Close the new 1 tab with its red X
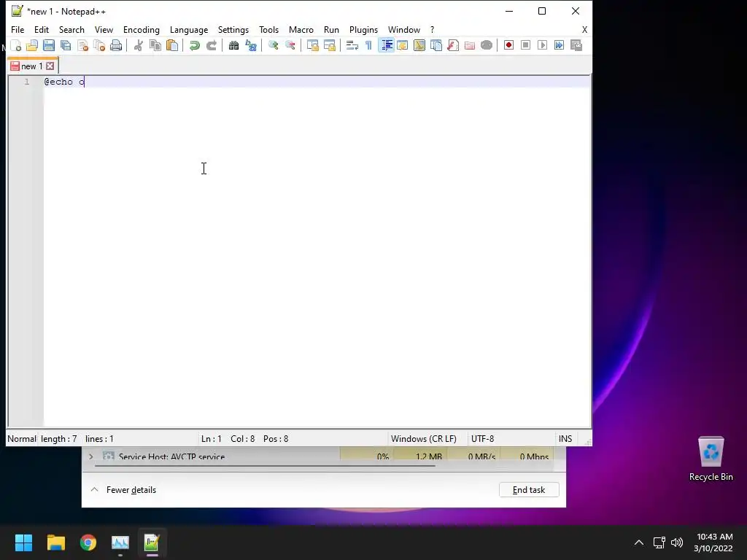Viewport: 747px width, 560px height. point(50,66)
